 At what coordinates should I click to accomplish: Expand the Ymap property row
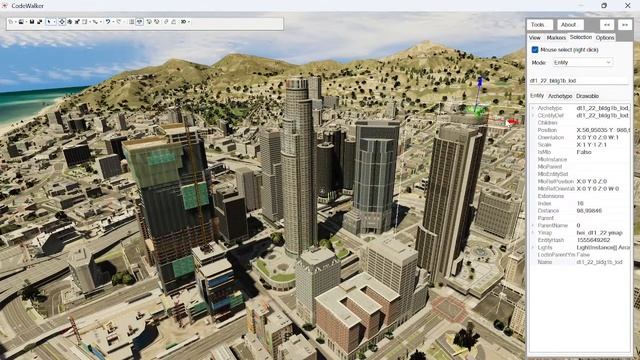click(x=533, y=233)
